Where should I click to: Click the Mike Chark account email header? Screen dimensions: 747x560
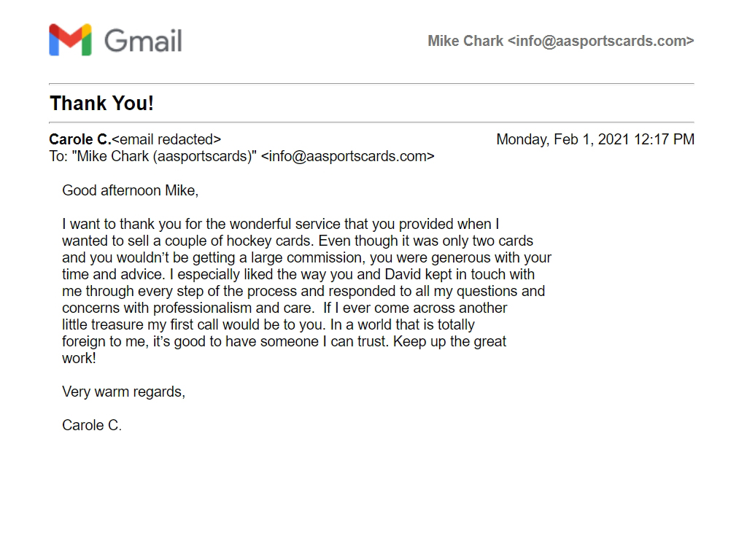(561, 41)
